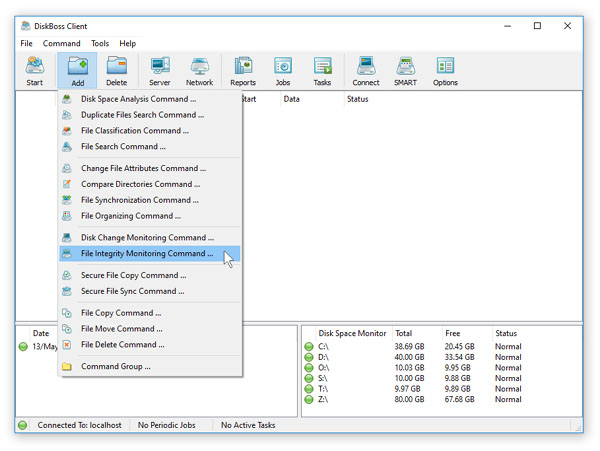Click the Date column header in log pane

(x=41, y=333)
